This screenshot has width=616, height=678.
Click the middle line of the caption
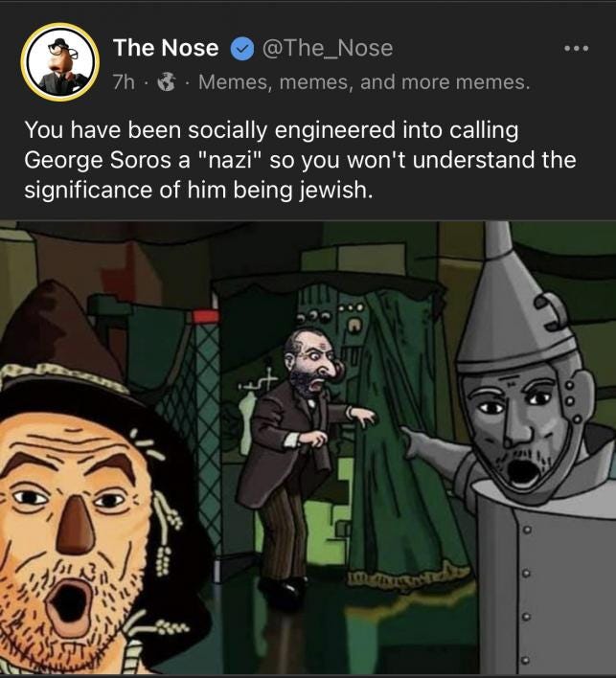pos(300,161)
